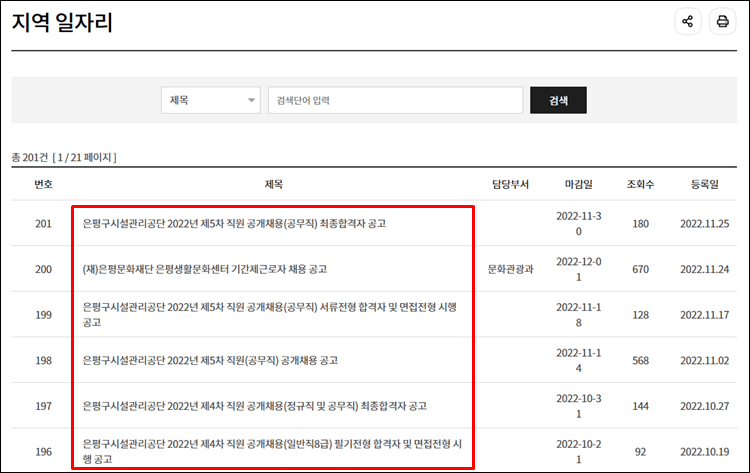
Task: Click the share icon button
Action: tap(688, 22)
